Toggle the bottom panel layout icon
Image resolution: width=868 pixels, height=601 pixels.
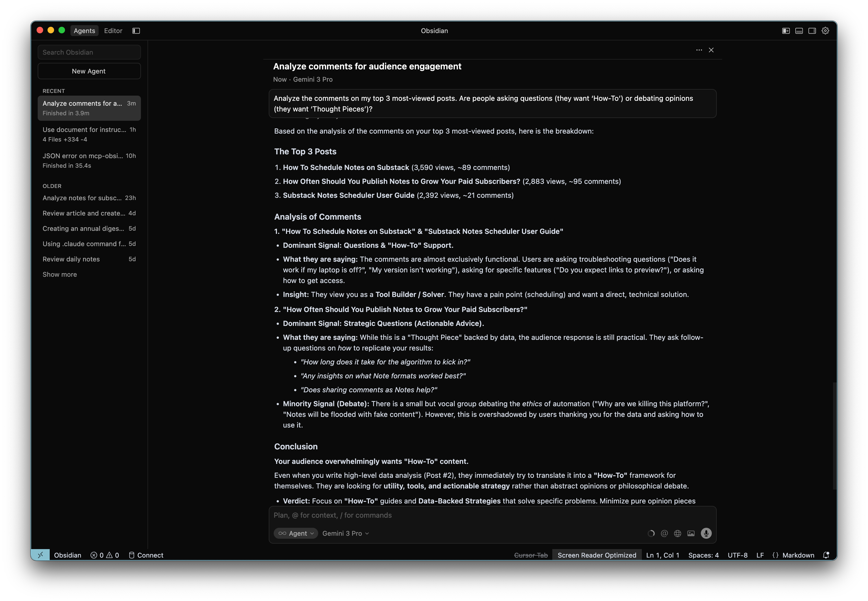point(799,31)
